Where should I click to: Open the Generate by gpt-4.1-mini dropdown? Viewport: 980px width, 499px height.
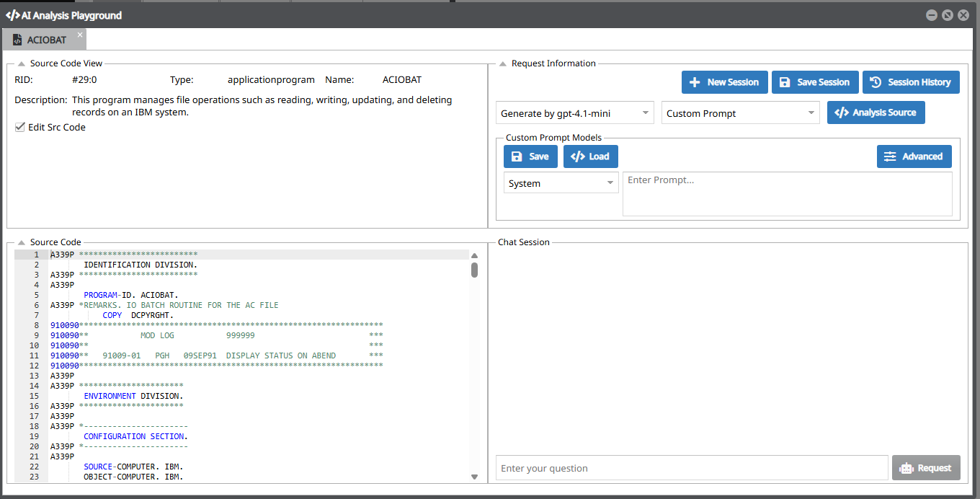(x=574, y=113)
